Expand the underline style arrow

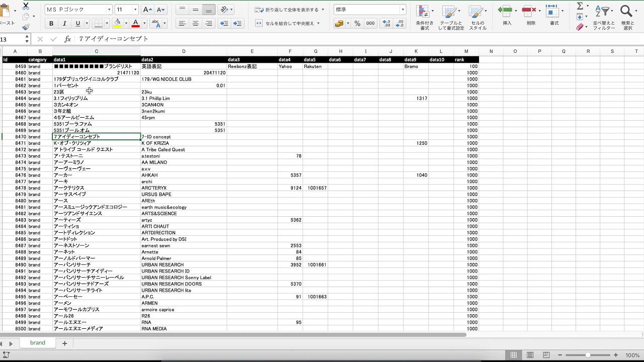click(x=86, y=24)
